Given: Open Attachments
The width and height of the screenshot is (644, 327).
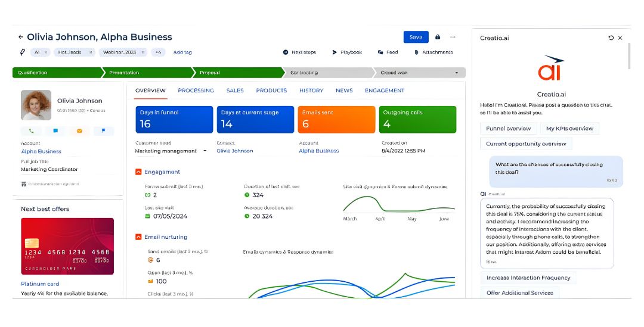Looking at the screenshot, I should pos(434,52).
